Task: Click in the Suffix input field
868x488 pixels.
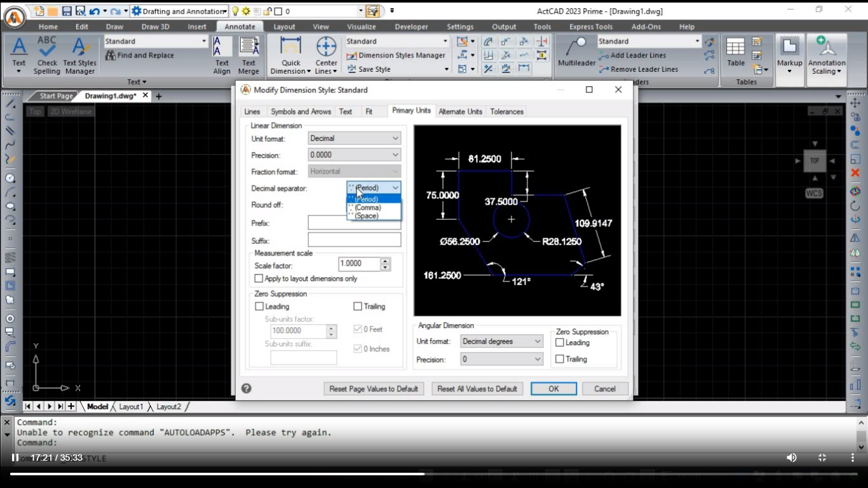Action: pyautogui.click(x=355, y=240)
